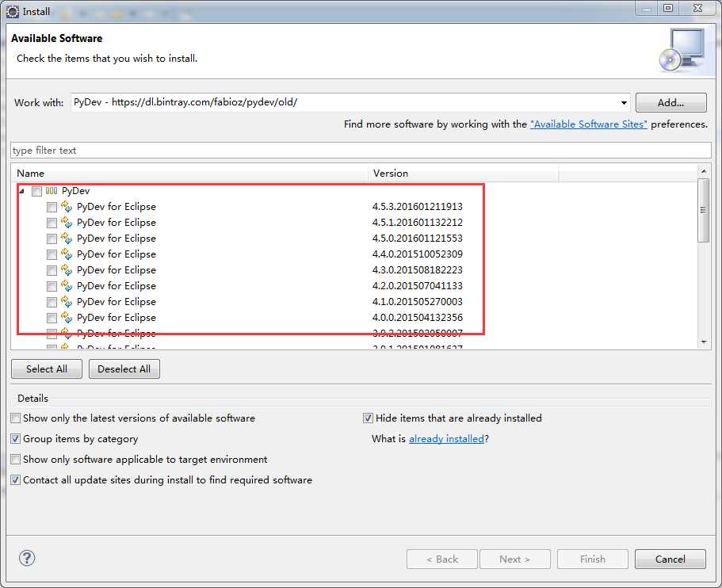Click the Name column header

pos(189,173)
